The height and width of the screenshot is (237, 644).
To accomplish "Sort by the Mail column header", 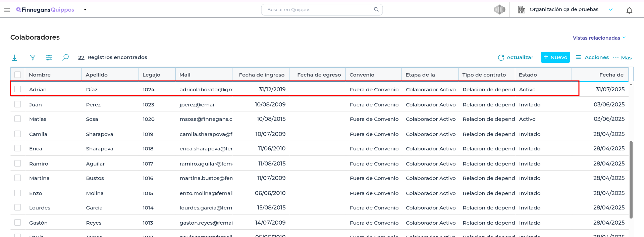I will click(x=204, y=75).
